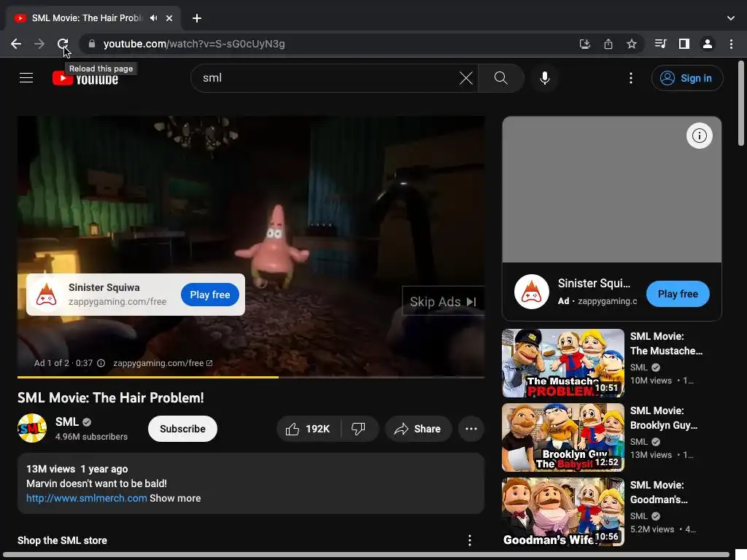Open ad info icon beside timer
This screenshot has width=747, height=560.
pos(101,363)
